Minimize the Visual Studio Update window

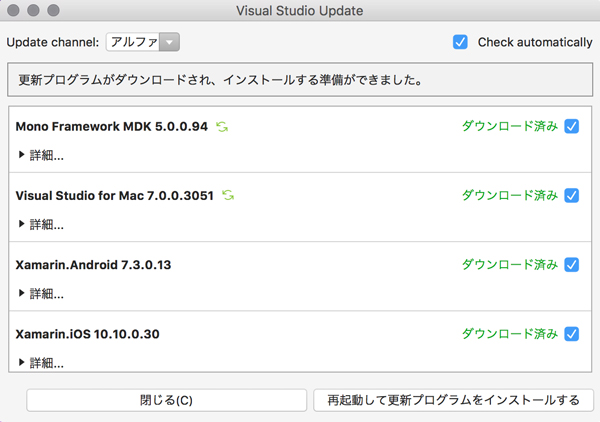pyautogui.click(x=33, y=10)
